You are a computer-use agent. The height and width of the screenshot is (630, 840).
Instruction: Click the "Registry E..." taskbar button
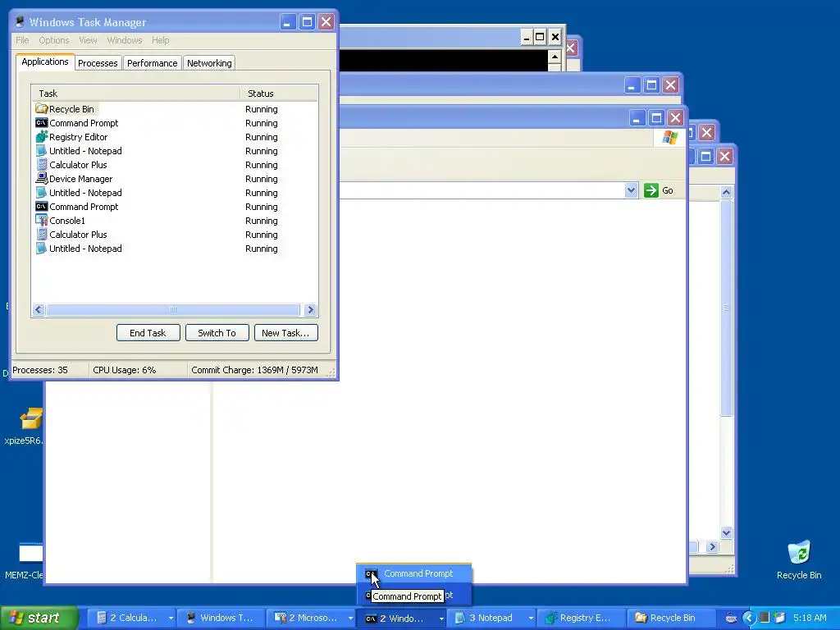point(580,618)
